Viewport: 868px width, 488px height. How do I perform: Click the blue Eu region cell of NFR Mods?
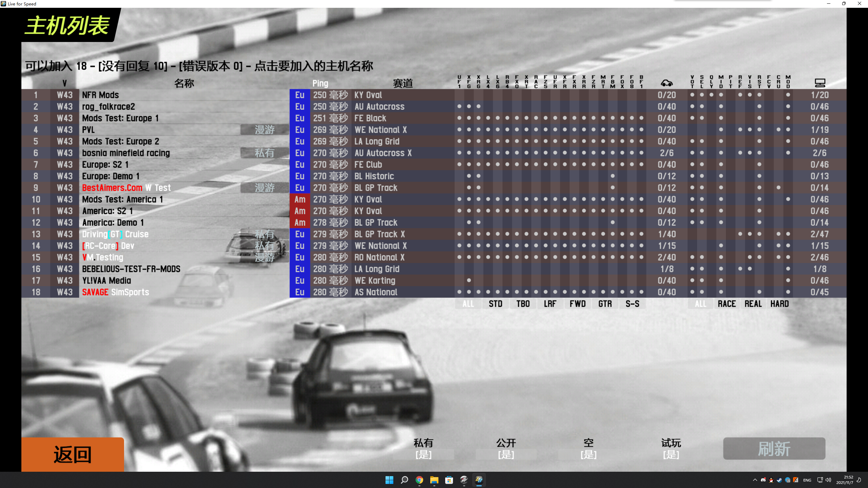pyautogui.click(x=300, y=95)
